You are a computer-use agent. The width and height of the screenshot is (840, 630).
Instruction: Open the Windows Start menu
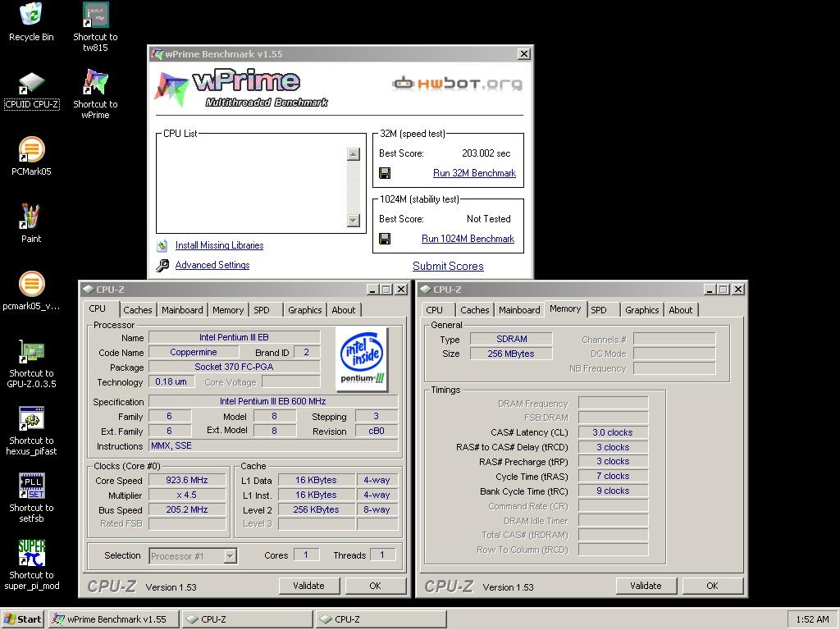[22, 619]
